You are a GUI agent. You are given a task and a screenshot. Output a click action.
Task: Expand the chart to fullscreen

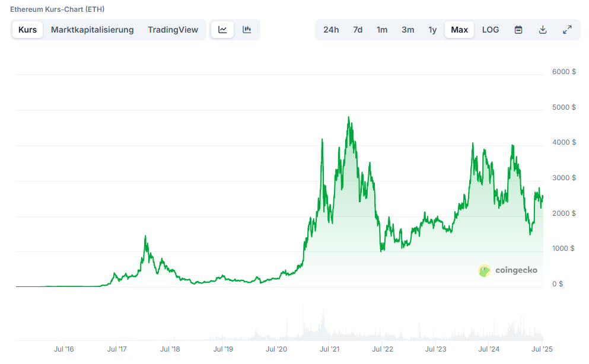[567, 30]
